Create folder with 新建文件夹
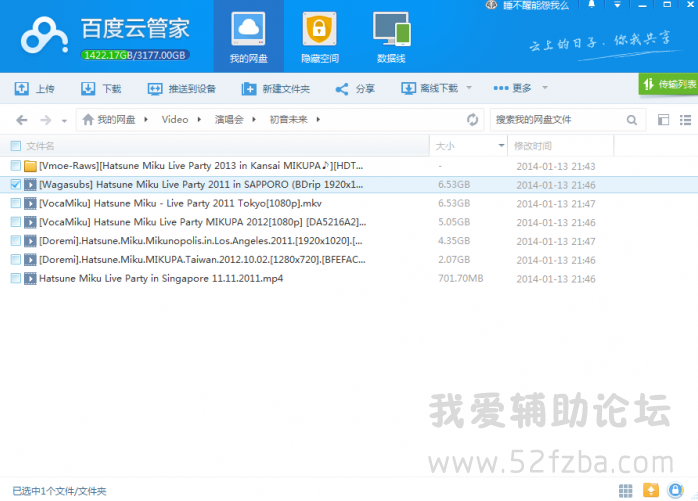Screen dimensions: 698x501 (276, 89)
